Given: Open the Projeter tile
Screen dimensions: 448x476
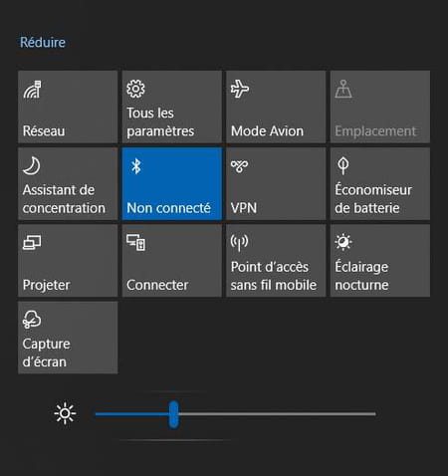Looking at the screenshot, I should coord(68,261).
